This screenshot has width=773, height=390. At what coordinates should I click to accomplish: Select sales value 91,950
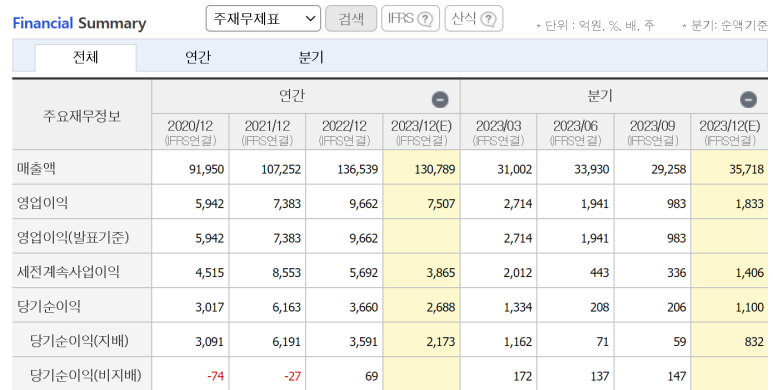coord(206,169)
